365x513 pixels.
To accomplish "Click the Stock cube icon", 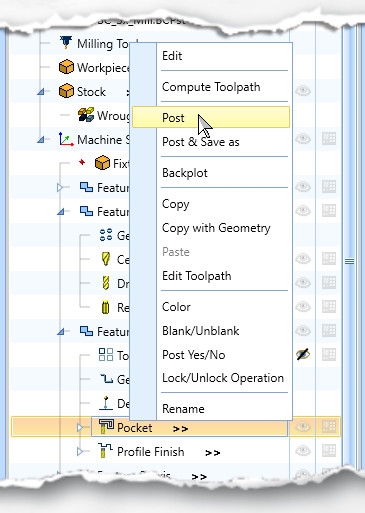I will pyautogui.click(x=66, y=91).
